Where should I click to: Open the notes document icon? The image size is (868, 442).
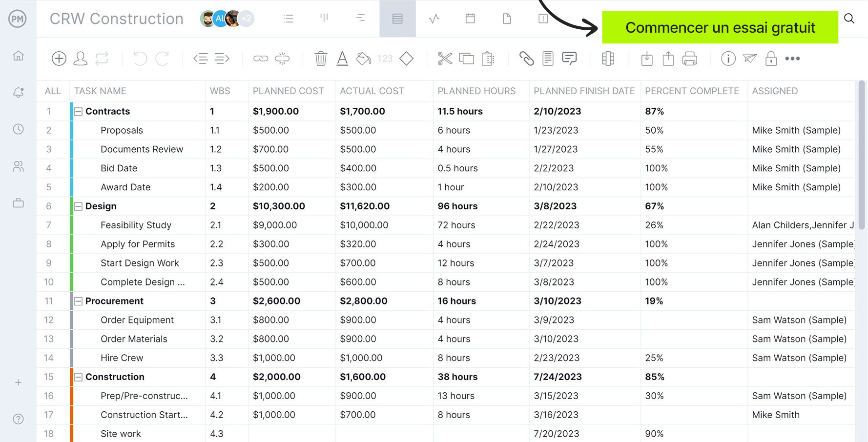coord(548,59)
